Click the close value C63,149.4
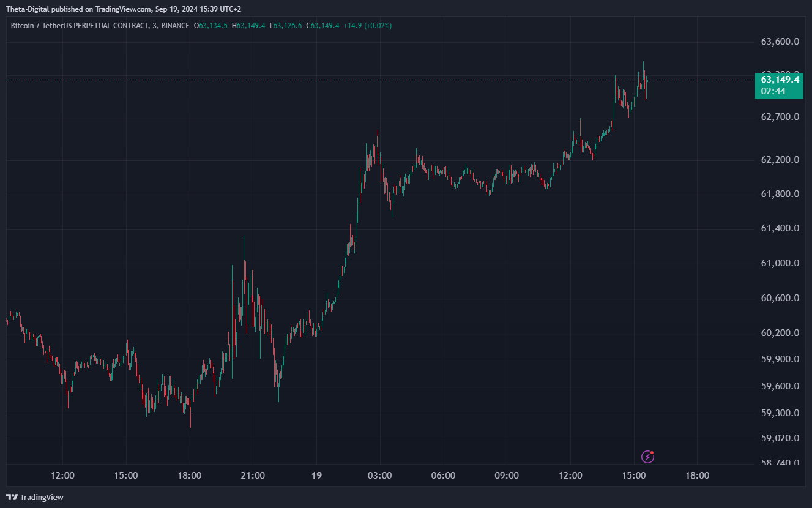 (322, 26)
